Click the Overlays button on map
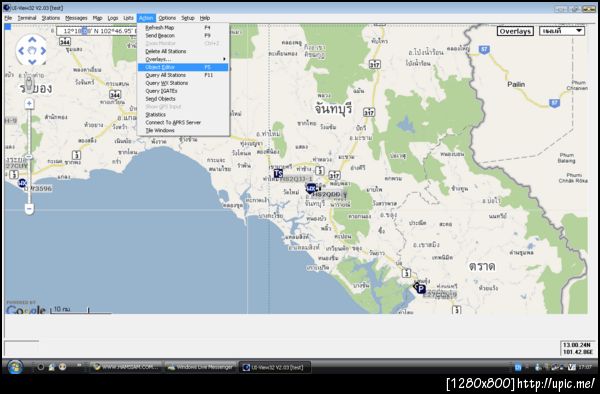Image resolution: width=600 pixels, height=394 pixels. click(515, 31)
